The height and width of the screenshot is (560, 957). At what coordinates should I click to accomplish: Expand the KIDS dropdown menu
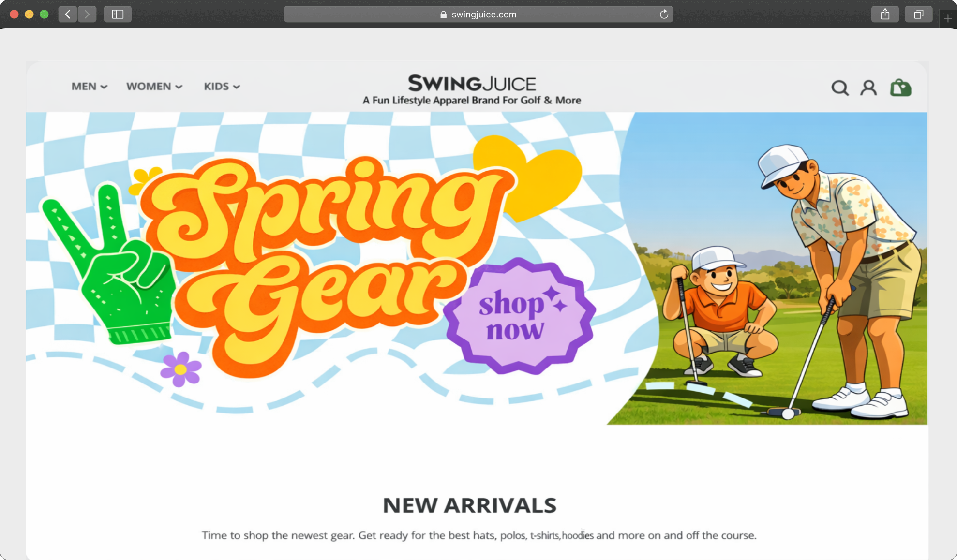[222, 87]
